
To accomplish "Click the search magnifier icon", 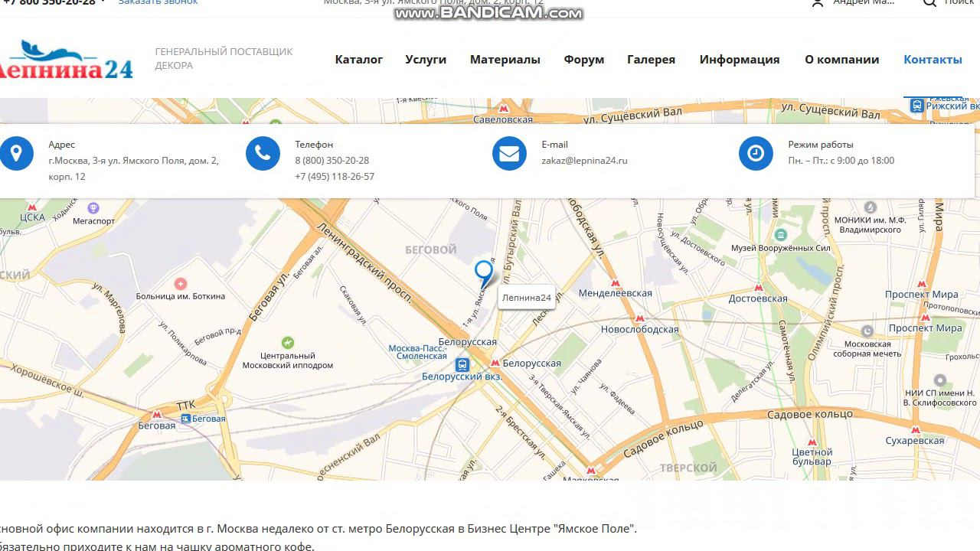I will point(929,3).
